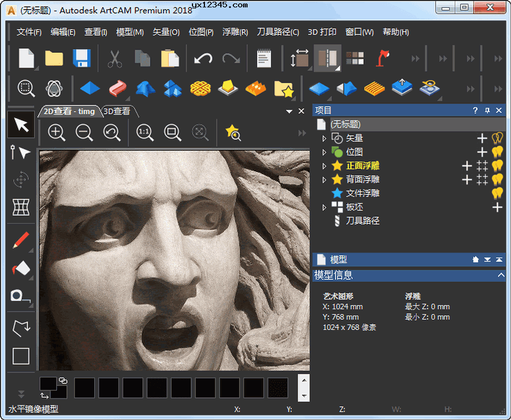Open help for the 项目 panel
This screenshot has height=420, width=511.
(x=475, y=111)
